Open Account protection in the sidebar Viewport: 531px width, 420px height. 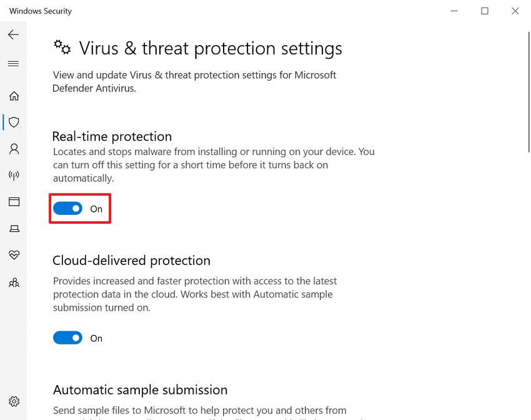[14, 149]
